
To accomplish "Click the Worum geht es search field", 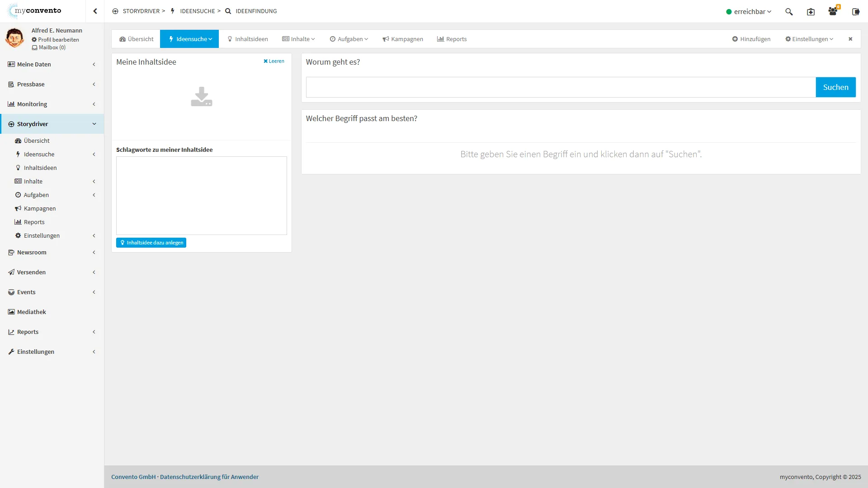I will click(x=561, y=87).
